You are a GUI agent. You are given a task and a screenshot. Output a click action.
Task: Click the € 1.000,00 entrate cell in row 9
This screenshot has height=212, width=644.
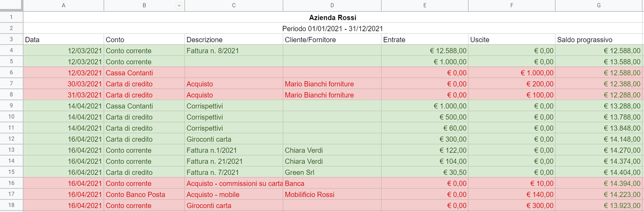click(425, 106)
